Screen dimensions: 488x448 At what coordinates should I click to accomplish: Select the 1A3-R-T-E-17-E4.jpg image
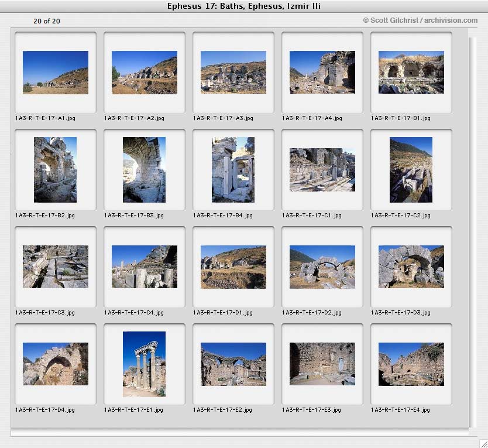coord(411,364)
